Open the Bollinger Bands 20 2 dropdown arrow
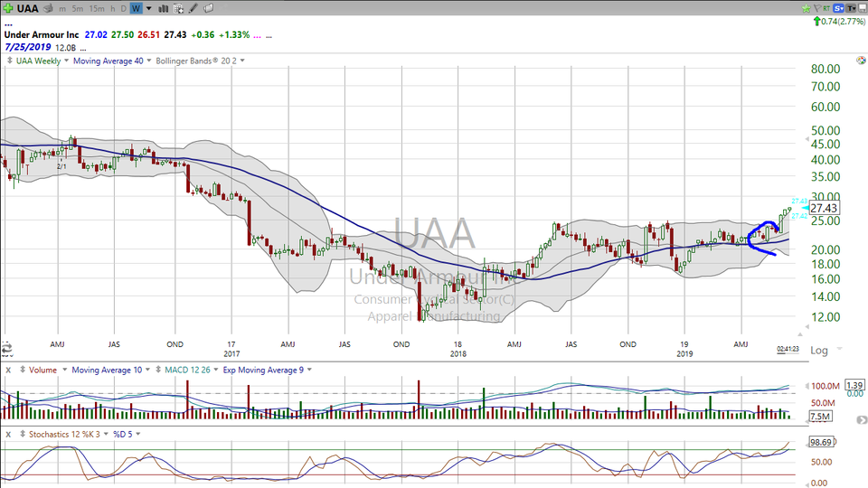The width and height of the screenshot is (868, 488). coord(242,61)
